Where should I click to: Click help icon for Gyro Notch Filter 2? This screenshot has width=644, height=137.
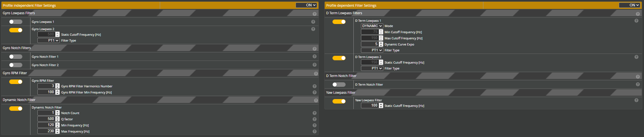pyautogui.click(x=314, y=65)
